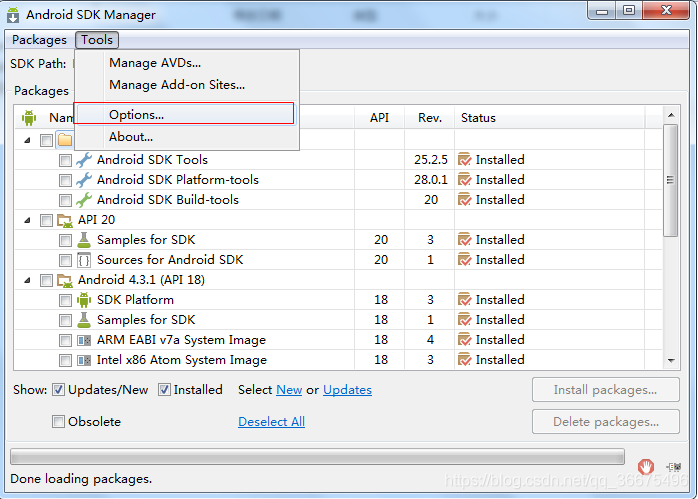Click the flask icon for API 18 Samples for SDK
The image size is (698, 499).
(x=84, y=320)
